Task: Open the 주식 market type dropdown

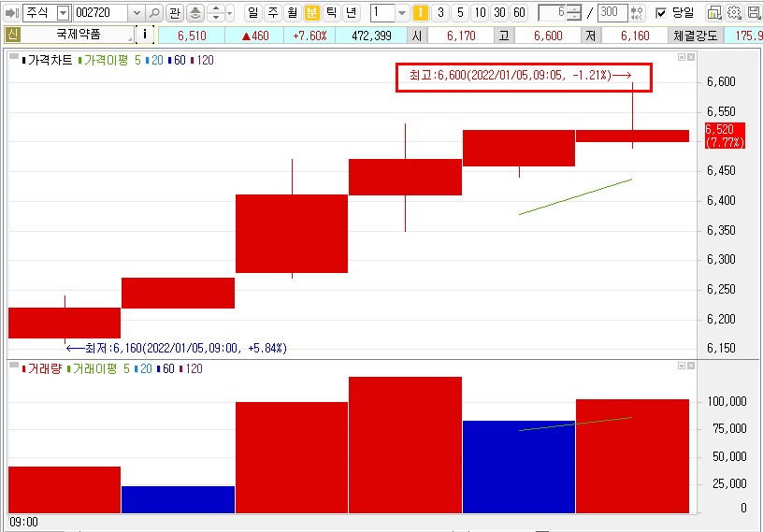Action: pos(64,13)
